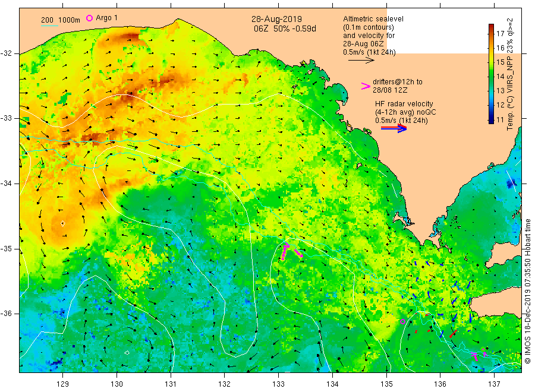The image size is (535, 392).
Task: Click the magenta drifter track near 133°E, 35°S
Action: pos(285,252)
